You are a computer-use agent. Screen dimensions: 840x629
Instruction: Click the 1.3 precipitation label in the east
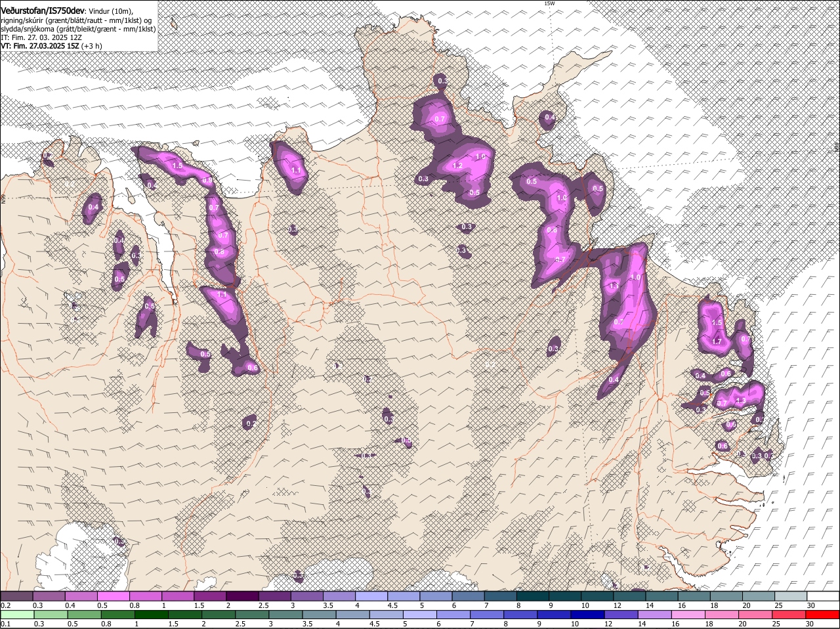pyautogui.click(x=741, y=401)
